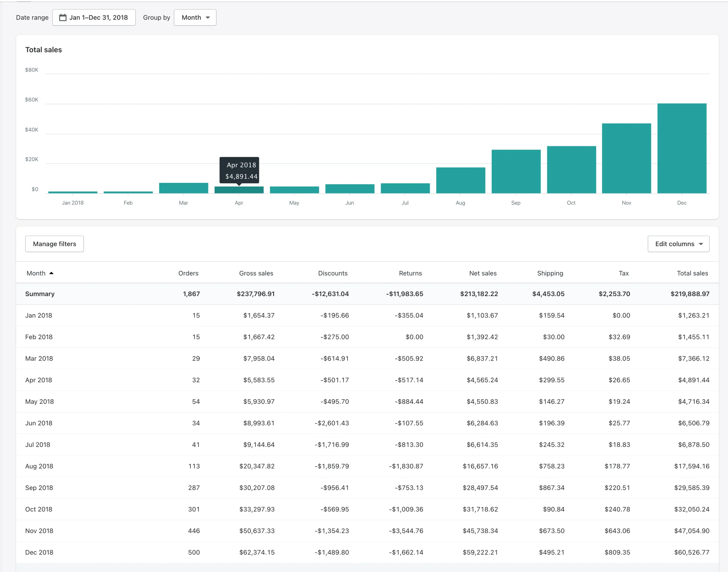Click the Nov bar in the chart
This screenshot has height=572, width=728.
tap(626, 158)
